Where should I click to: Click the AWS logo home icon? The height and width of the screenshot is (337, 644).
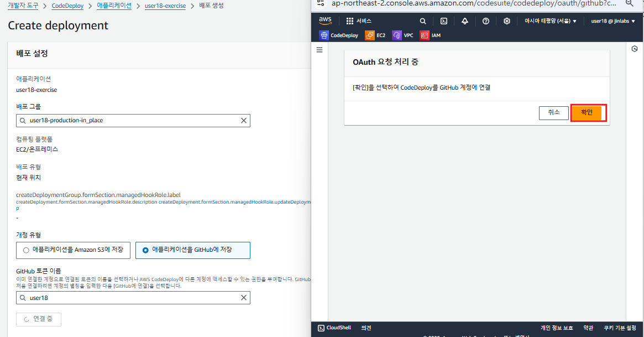(325, 20)
